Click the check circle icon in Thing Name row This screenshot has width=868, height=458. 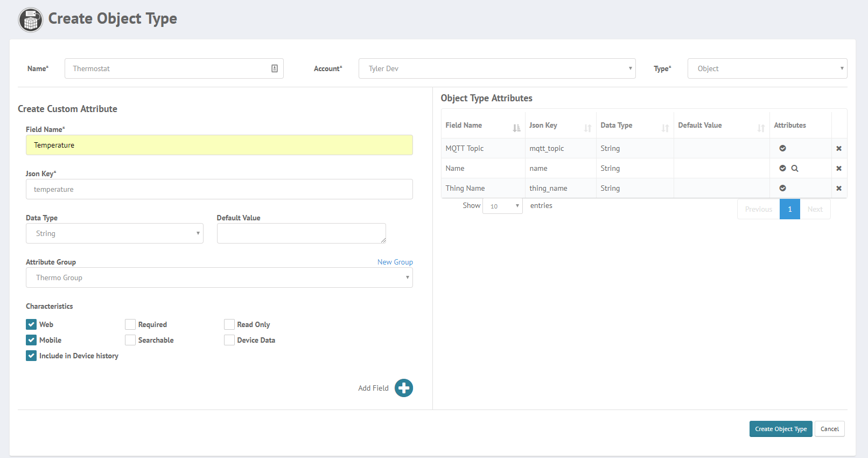[x=782, y=188]
